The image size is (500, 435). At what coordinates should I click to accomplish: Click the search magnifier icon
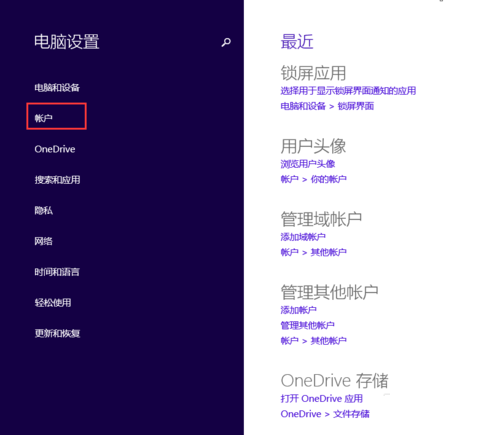226,42
